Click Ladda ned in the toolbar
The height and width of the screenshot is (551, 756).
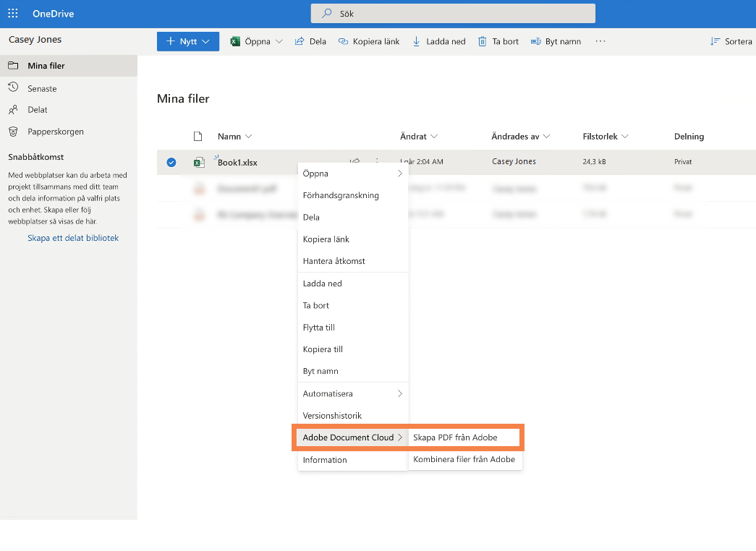439,41
